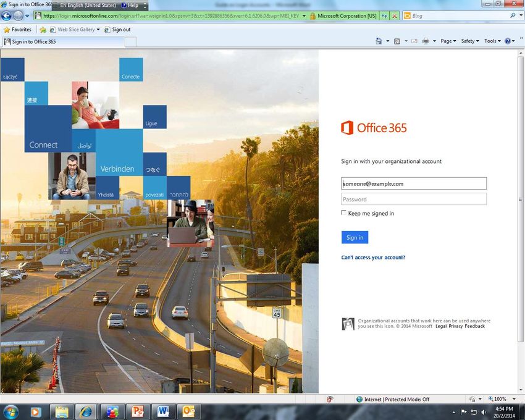Check the Keep me signed in box
Viewport: 525px width, 420px height.
(x=343, y=212)
